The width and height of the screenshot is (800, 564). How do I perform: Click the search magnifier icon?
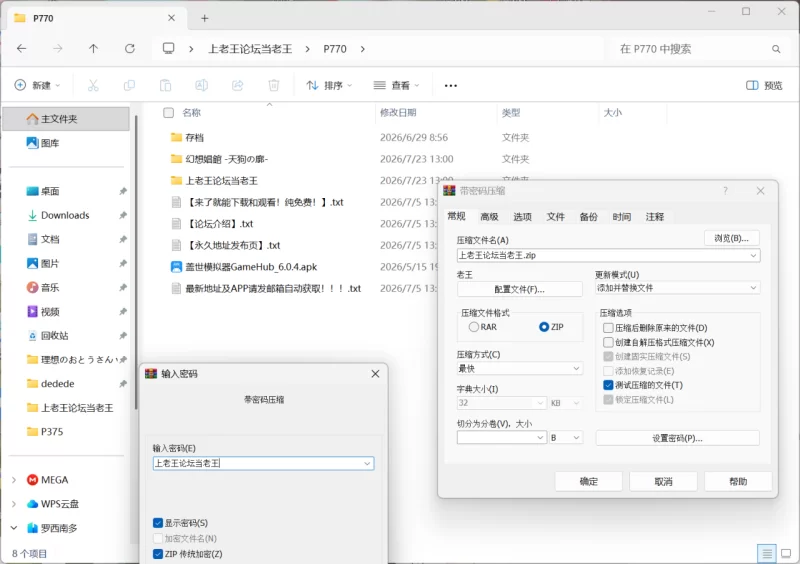tap(776, 49)
